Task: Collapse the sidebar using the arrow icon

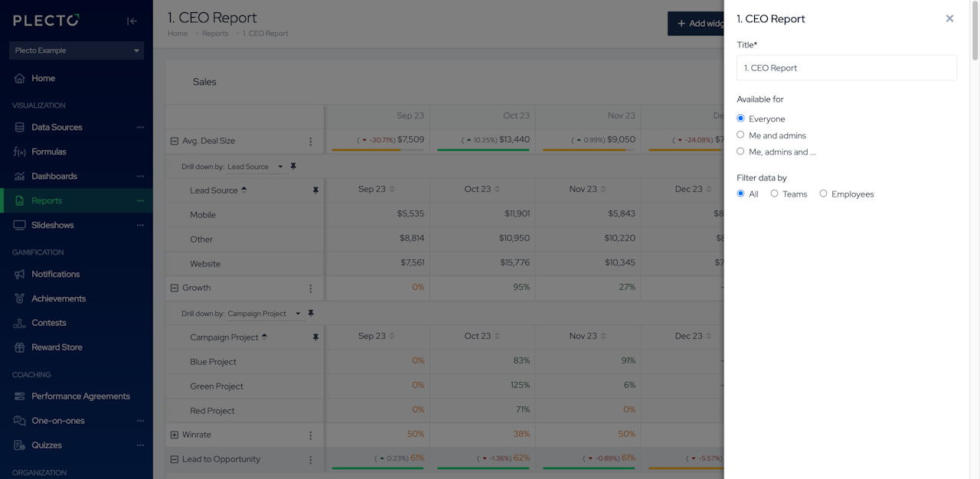Action: pyautogui.click(x=132, y=21)
